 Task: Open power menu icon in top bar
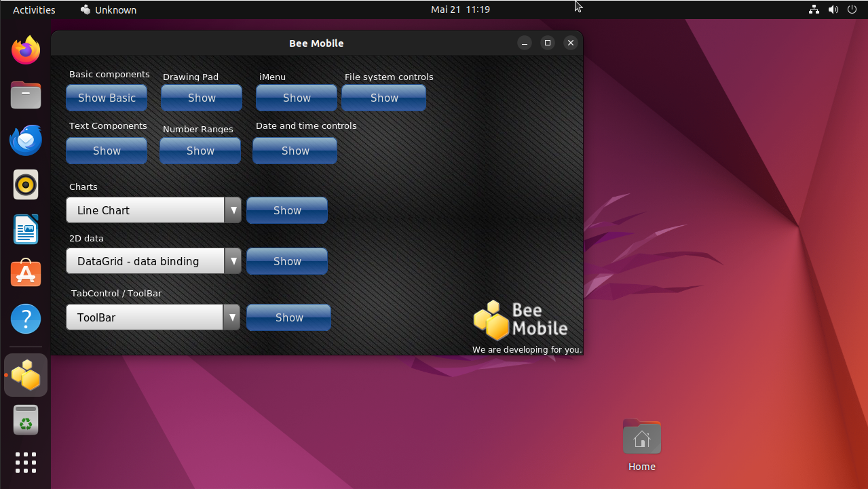tap(852, 9)
